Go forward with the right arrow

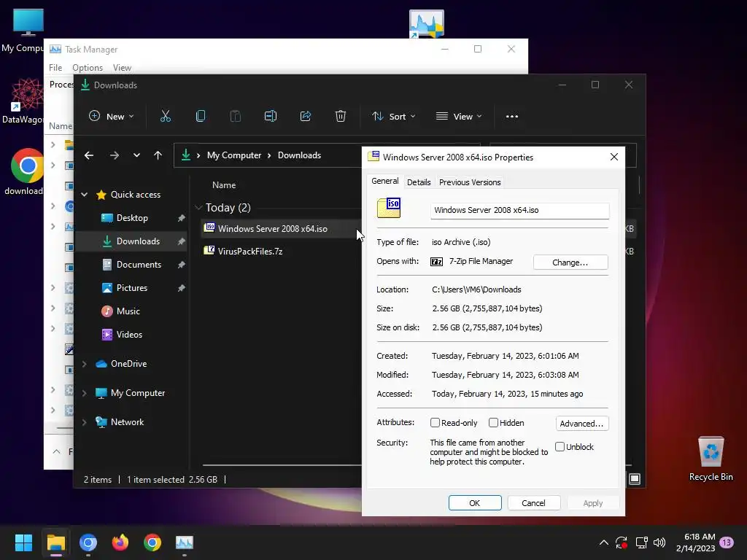[x=115, y=155]
